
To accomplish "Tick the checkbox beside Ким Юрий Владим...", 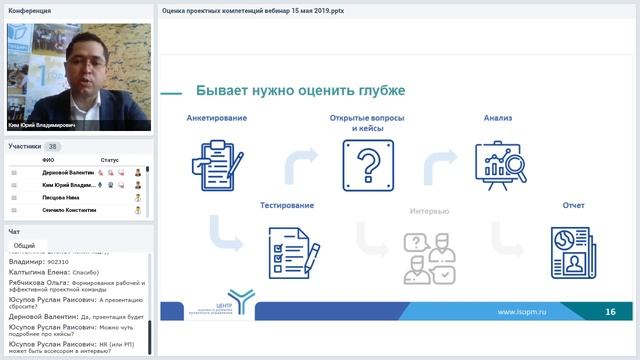I will click(14, 185).
